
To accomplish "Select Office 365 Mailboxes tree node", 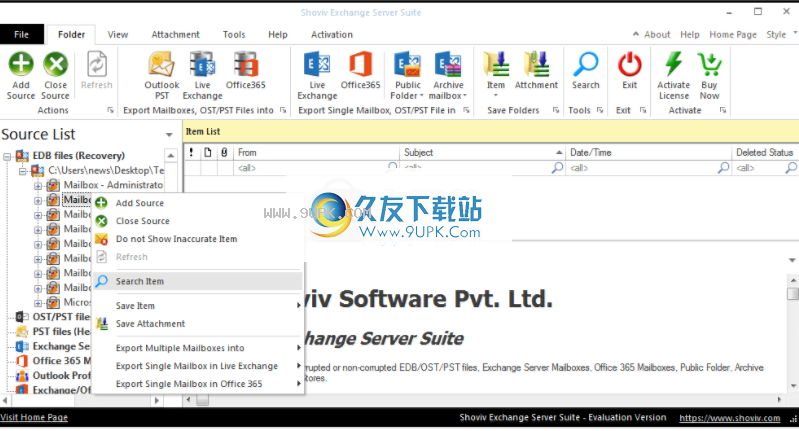I will click(x=62, y=361).
